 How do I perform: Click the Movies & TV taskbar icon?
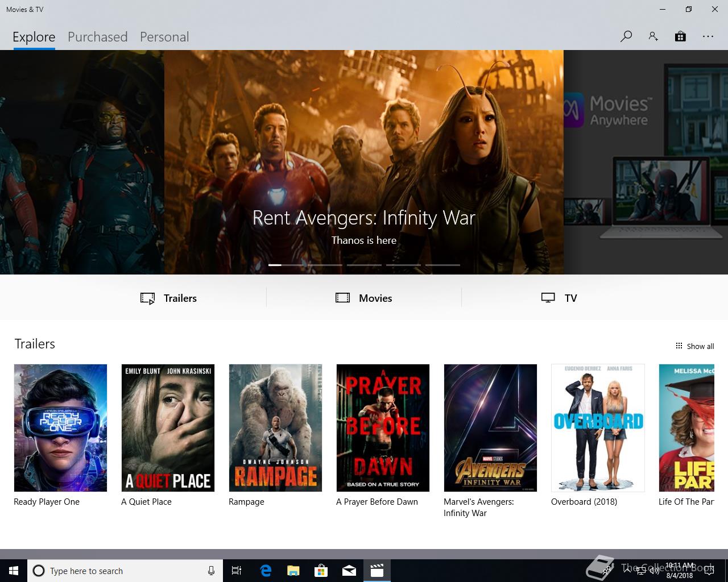[x=377, y=571]
